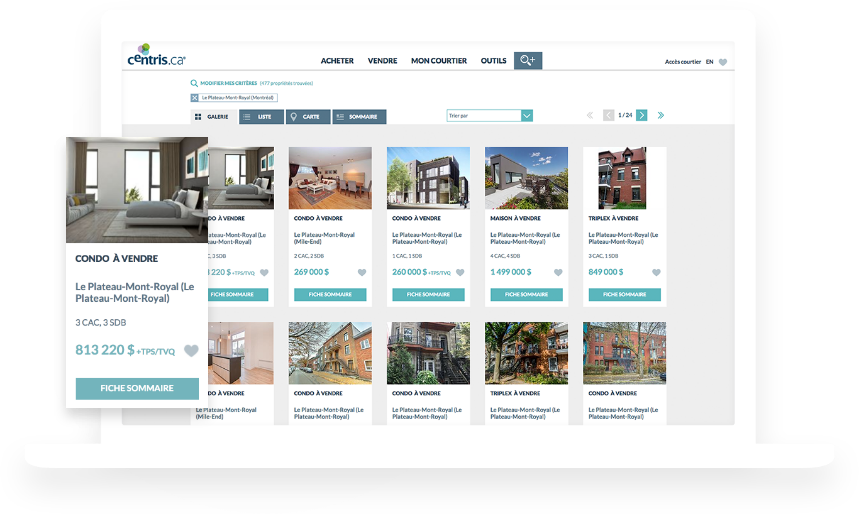The width and height of the screenshot is (859, 514).
Task: Favorite the 813 220 $ condo heart
Action: tap(191, 351)
